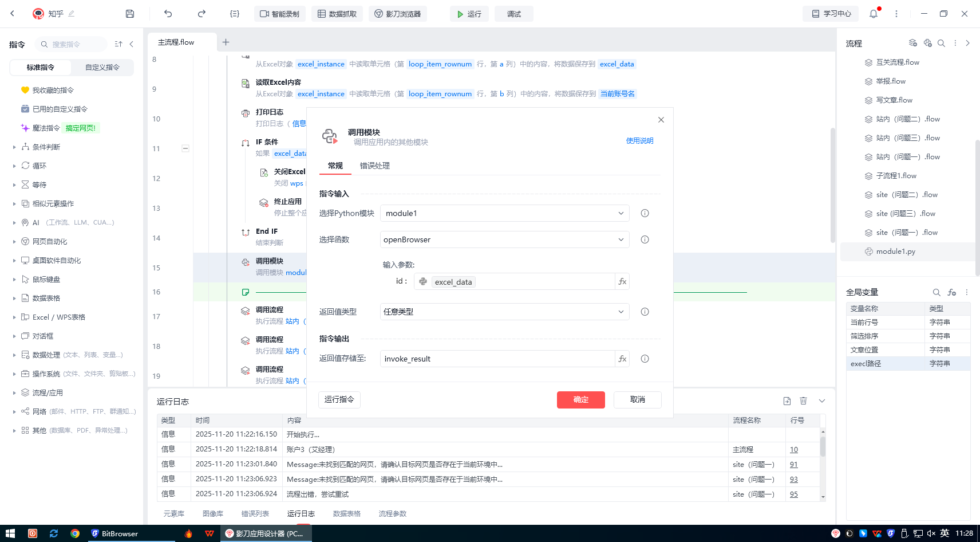Image resolution: width=980 pixels, height=542 pixels.
Task: Expand the Excel / WPS表格 category
Action: 14,317
